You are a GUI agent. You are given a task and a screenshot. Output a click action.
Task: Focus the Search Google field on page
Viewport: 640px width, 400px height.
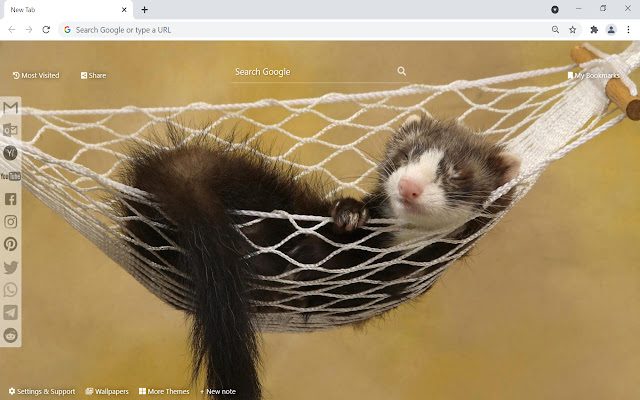coord(320,72)
